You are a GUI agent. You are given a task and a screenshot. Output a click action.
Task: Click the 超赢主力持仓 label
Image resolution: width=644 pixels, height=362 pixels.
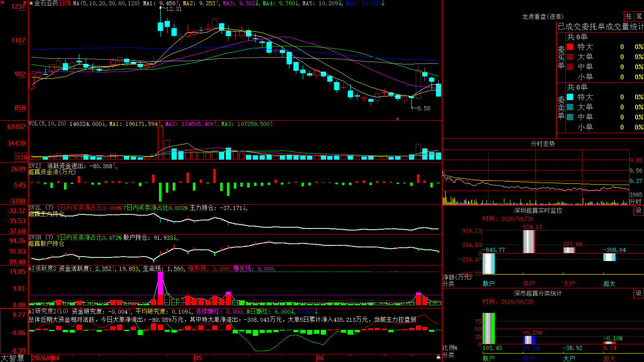pyautogui.click(x=46, y=214)
